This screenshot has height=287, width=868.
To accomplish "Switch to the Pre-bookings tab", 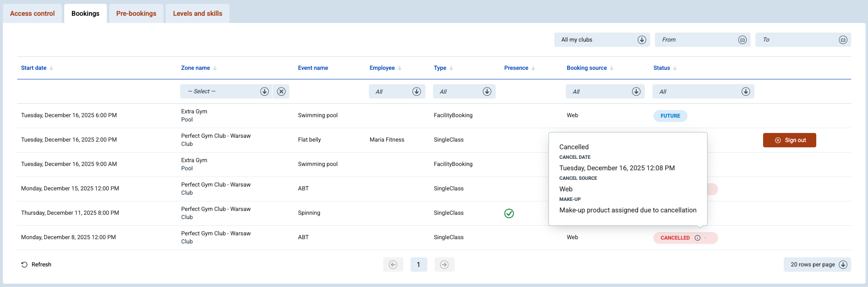I will [136, 13].
